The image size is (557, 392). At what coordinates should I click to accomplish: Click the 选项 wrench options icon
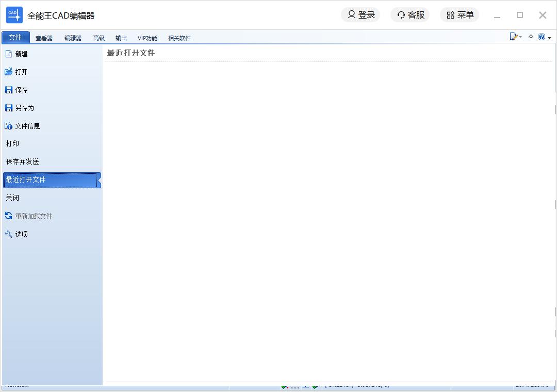pyautogui.click(x=8, y=234)
